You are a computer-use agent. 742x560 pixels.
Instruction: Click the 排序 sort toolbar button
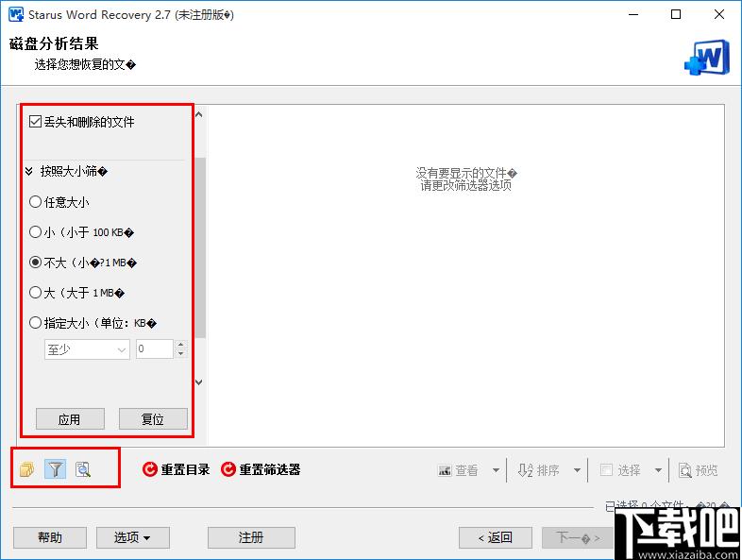(x=538, y=470)
